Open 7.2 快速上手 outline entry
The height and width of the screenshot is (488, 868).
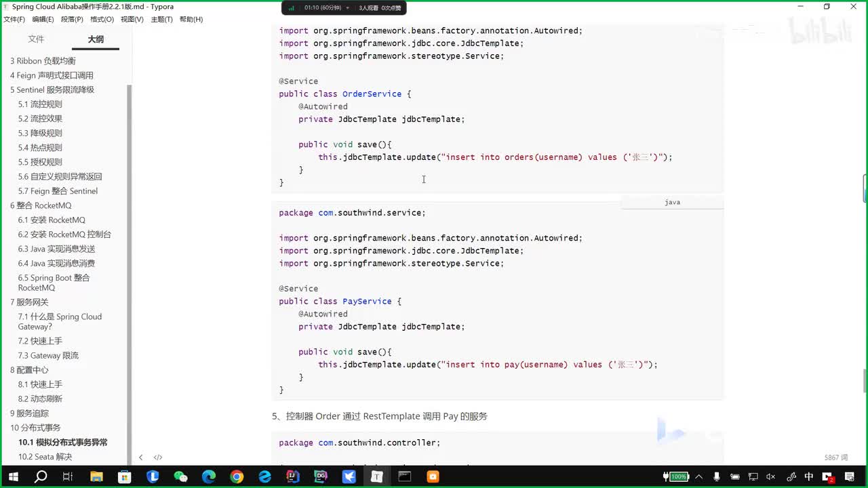pyautogui.click(x=40, y=341)
